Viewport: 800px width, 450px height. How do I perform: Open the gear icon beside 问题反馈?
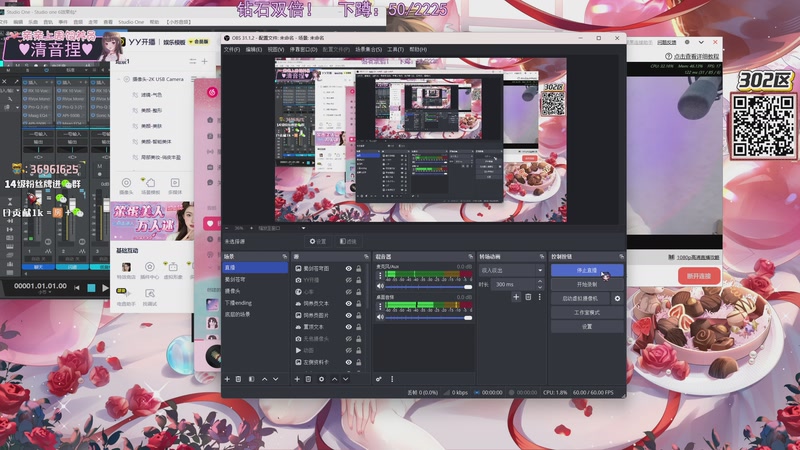point(687,42)
